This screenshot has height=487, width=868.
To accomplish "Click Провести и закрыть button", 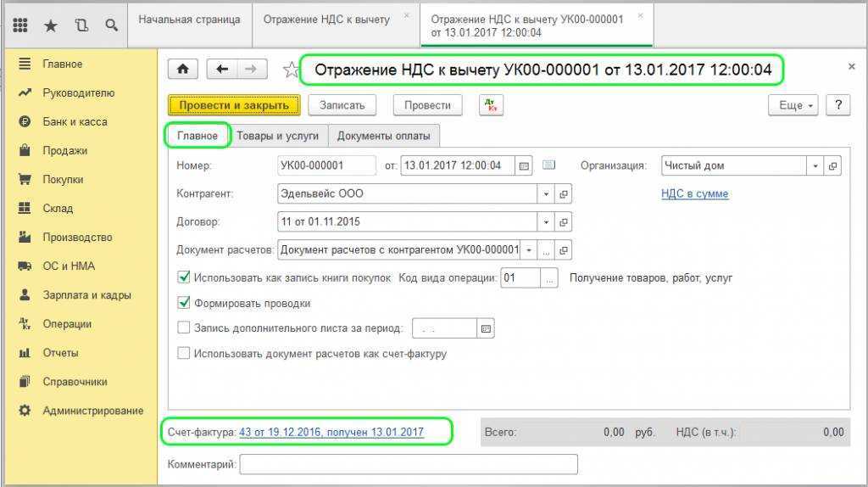I will tap(234, 105).
